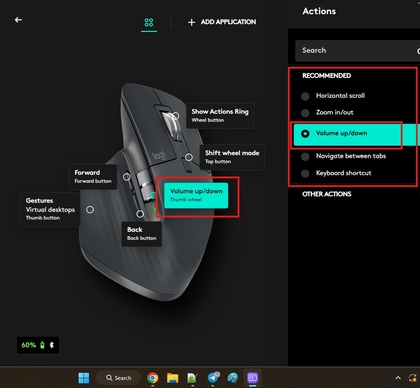Show hidden system tray icons chevron
The width and height of the screenshot is (420, 388).
[x=398, y=378]
